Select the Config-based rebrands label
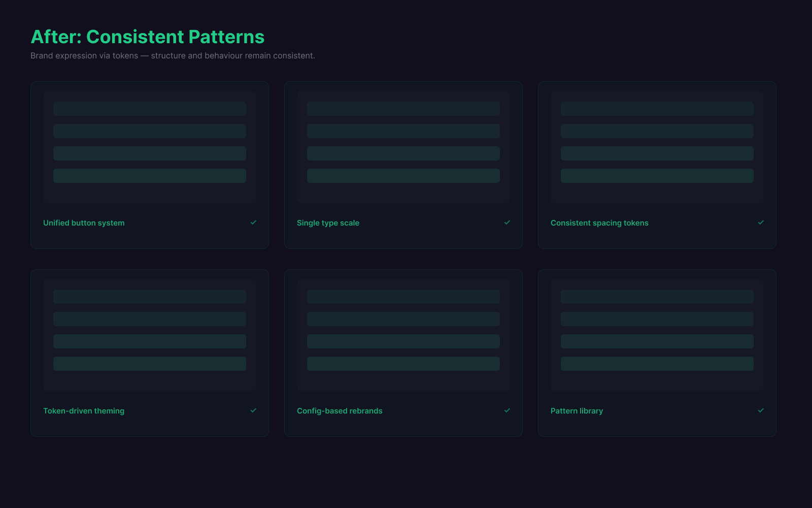This screenshot has width=812, height=508. [x=340, y=411]
